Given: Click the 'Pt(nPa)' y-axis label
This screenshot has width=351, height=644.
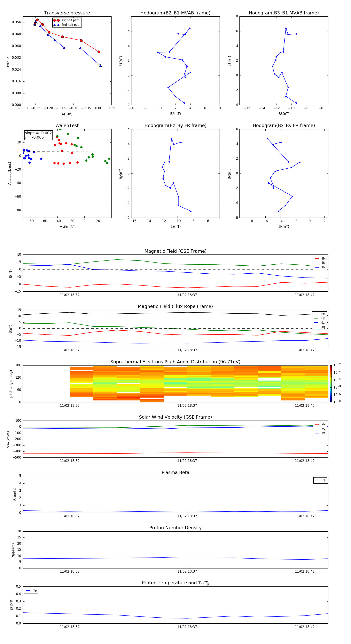Looking at the screenshot, I should point(8,61).
